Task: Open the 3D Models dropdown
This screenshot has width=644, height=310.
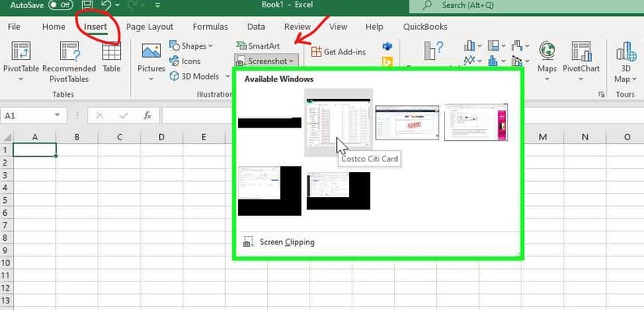Action: [x=200, y=76]
